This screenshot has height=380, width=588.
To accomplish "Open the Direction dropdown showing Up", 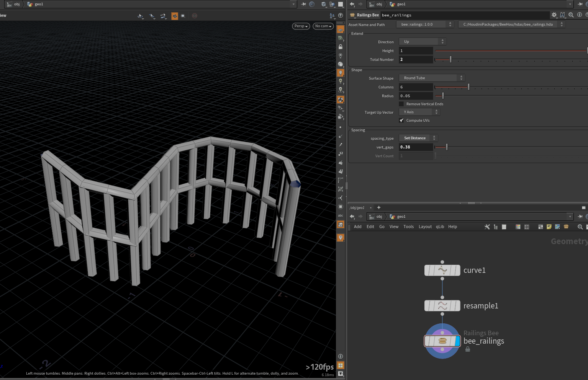I will [x=422, y=42].
